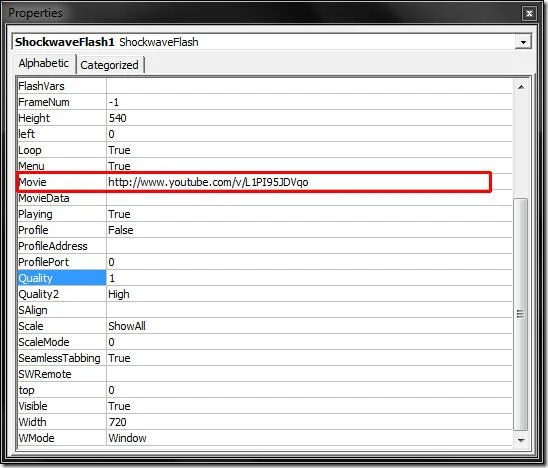Close the Properties window
548x468 pixels.
pyautogui.click(x=529, y=13)
